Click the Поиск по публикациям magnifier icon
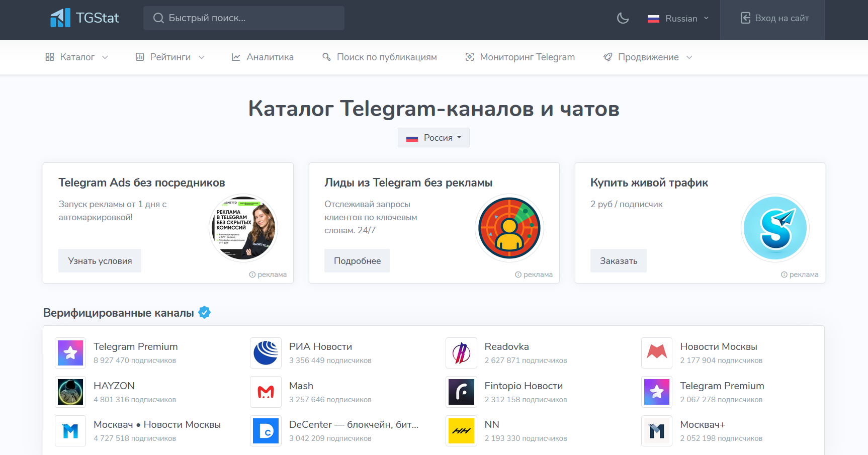 326,57
